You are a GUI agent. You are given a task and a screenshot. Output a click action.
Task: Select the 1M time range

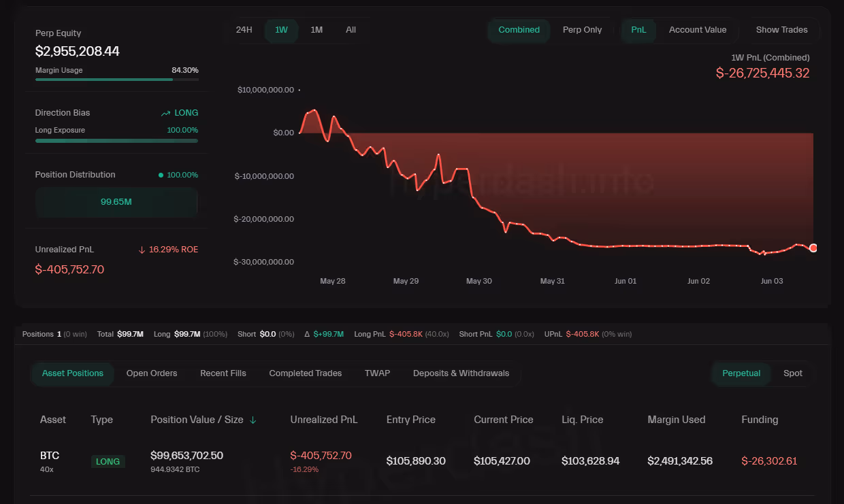[x=316, y=30]
